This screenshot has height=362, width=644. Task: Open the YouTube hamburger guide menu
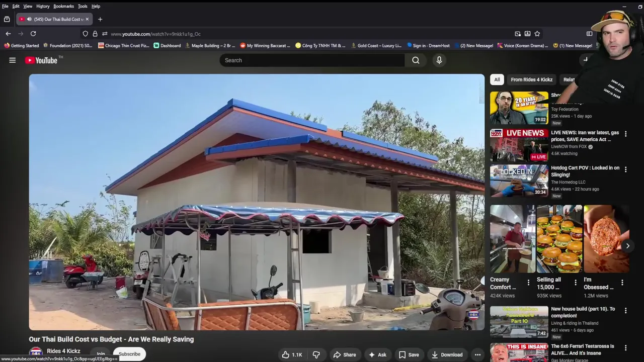pos(12,60)
